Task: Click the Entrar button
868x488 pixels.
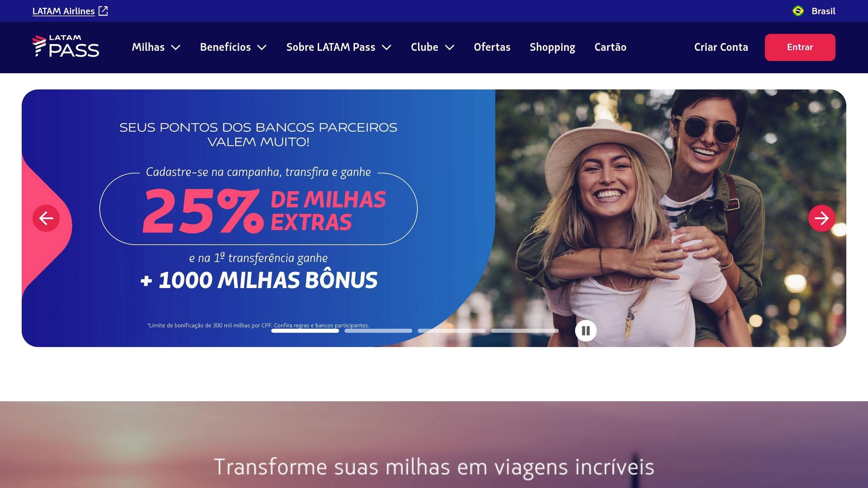Action: pos(800,47)
